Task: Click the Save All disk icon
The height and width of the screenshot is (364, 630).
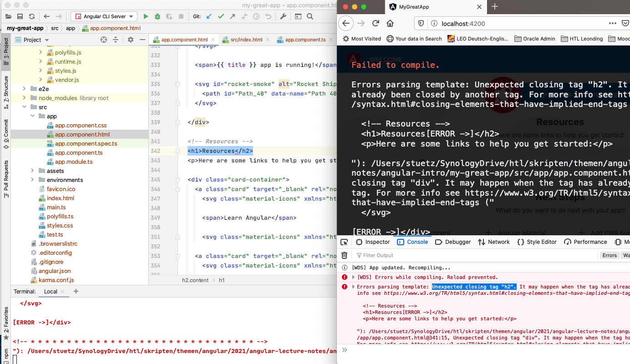Action: [x=20, y=16]
